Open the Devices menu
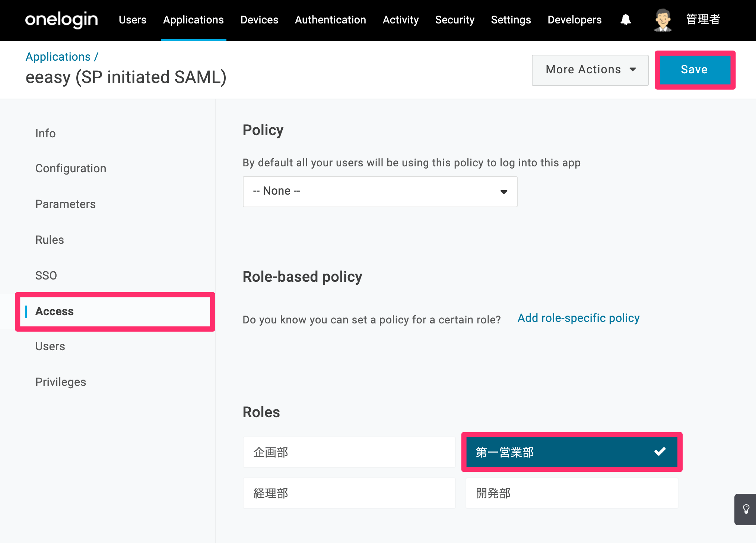756x543 pixels. coord(259,20)
